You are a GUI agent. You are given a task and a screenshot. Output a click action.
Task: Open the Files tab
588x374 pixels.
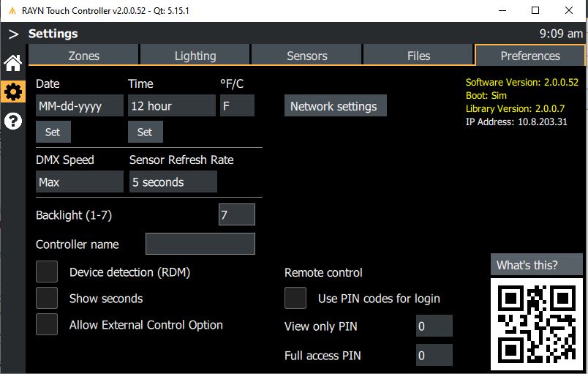pyautogui.click(x=418, y=56)
